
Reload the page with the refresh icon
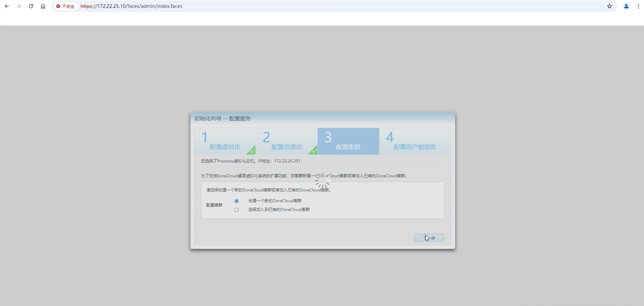(31, 6)
